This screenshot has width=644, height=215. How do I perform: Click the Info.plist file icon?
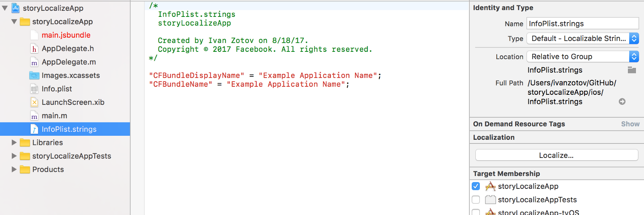coord(35,89)
